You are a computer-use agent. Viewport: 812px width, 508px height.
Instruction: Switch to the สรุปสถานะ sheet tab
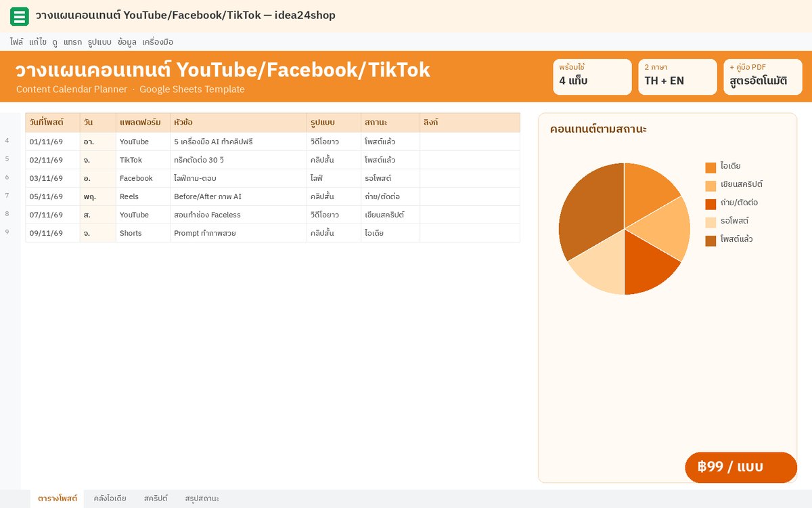[202, 499]
